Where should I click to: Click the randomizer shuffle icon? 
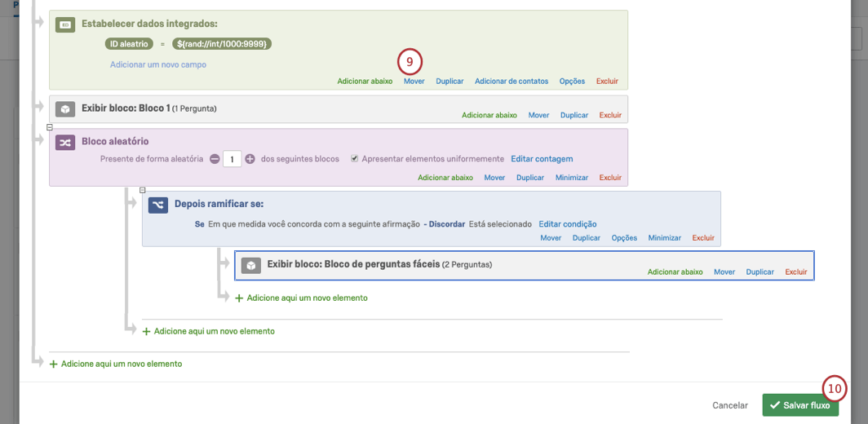65,142
